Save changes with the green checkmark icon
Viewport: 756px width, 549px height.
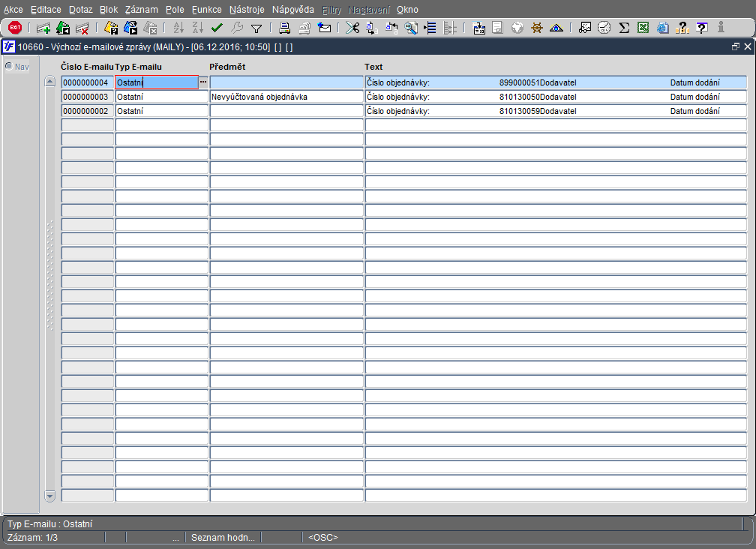[x=217, y=28]
